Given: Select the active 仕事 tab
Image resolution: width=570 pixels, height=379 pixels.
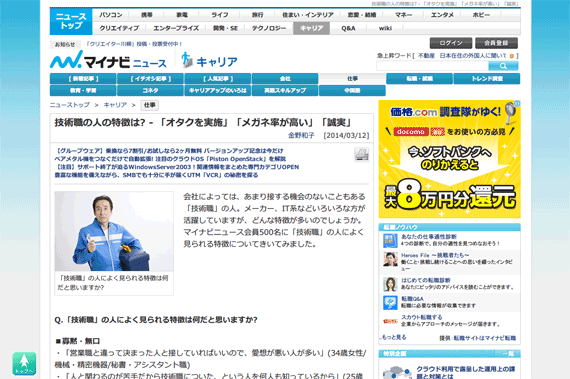Looking at the screenshot, I should tap(352, 78).
